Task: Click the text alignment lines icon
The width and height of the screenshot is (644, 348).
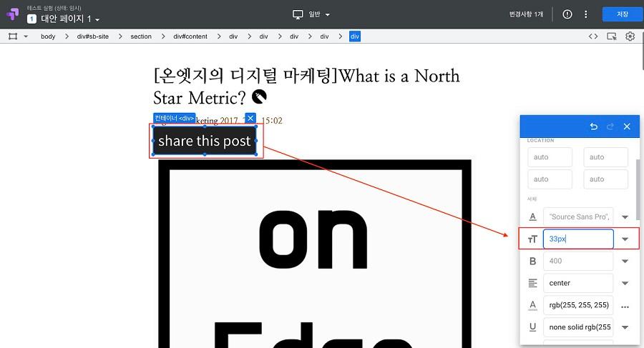Action: point(532,283)
